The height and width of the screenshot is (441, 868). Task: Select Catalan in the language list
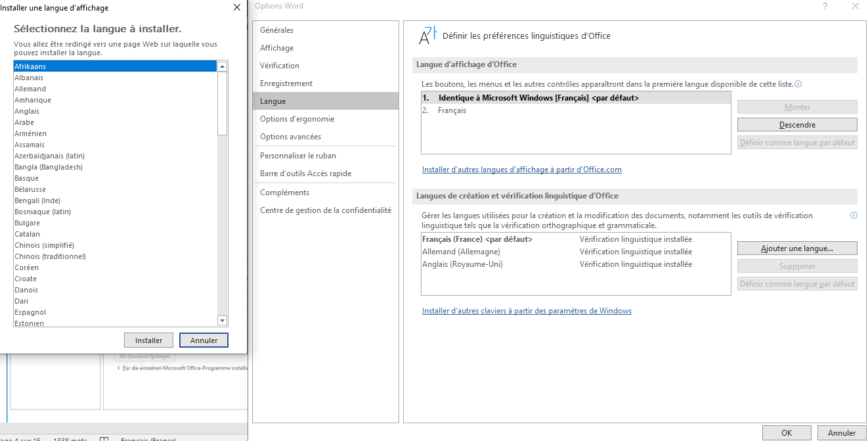(115, 234)
